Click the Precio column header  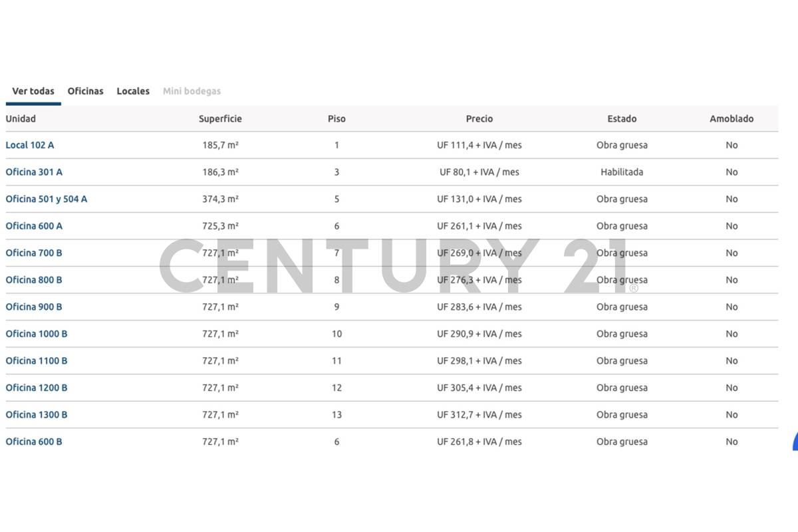tap(479, 119)
